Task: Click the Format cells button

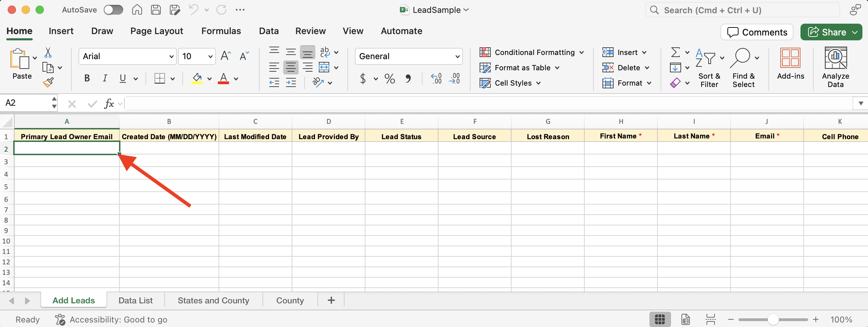Action: pos(626,83)
